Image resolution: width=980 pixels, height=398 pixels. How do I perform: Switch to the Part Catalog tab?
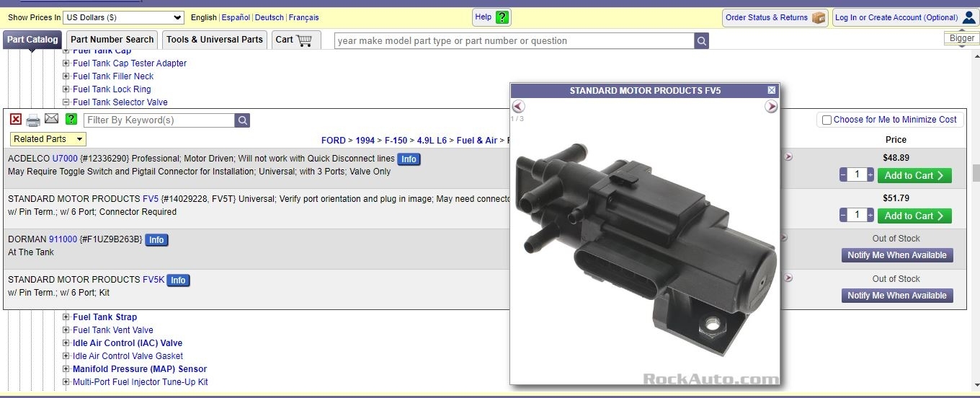point(32,40)
